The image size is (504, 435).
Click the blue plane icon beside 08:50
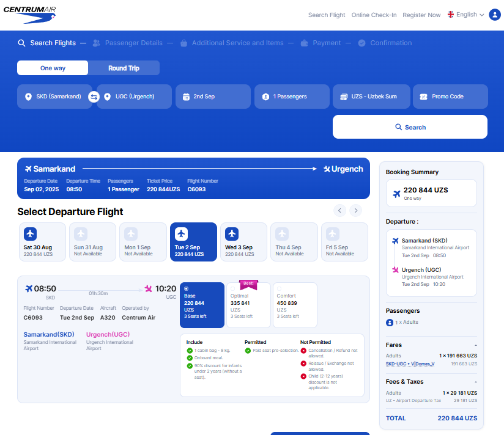click(29, 288)
